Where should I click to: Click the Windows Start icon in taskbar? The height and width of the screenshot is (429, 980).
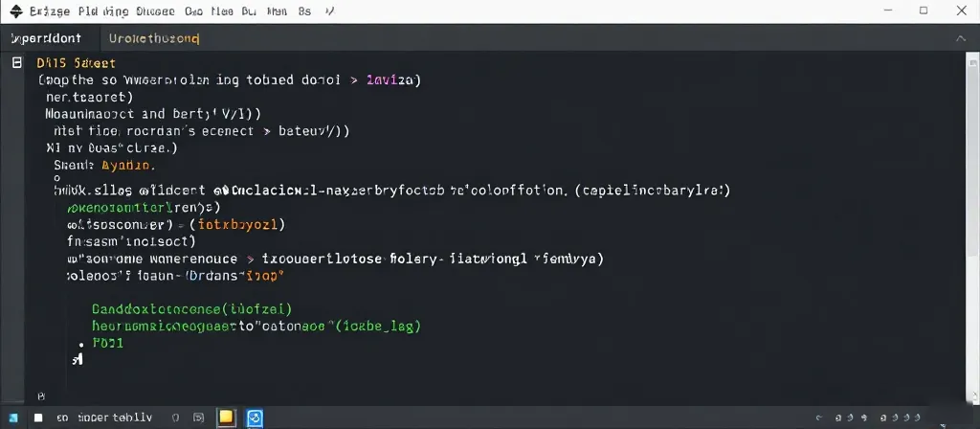[13, 418]
